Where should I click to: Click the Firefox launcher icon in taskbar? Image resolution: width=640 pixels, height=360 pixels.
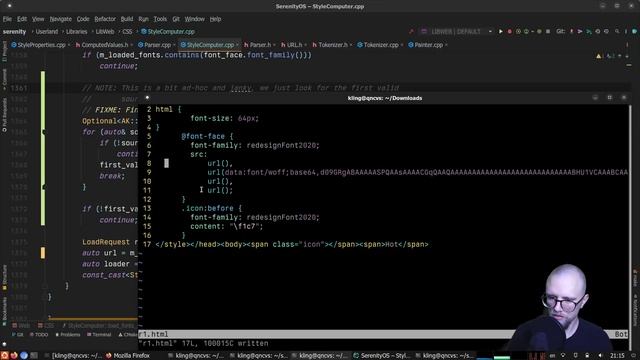point(14,356)
